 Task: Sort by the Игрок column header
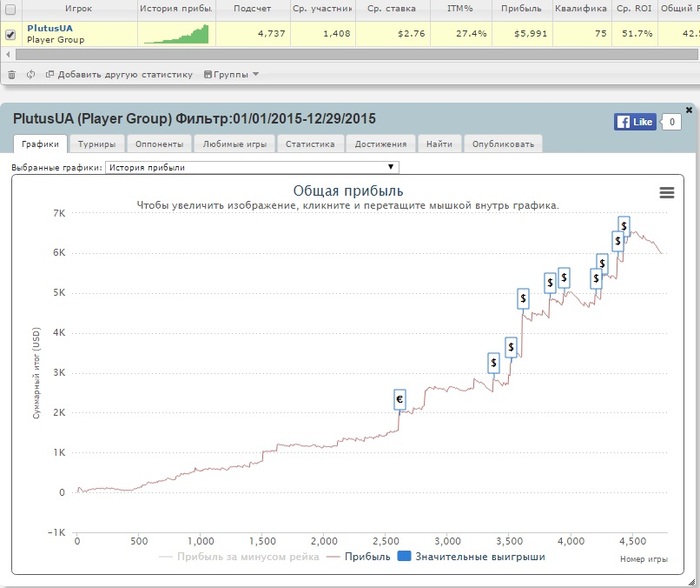tap(79, 8)
